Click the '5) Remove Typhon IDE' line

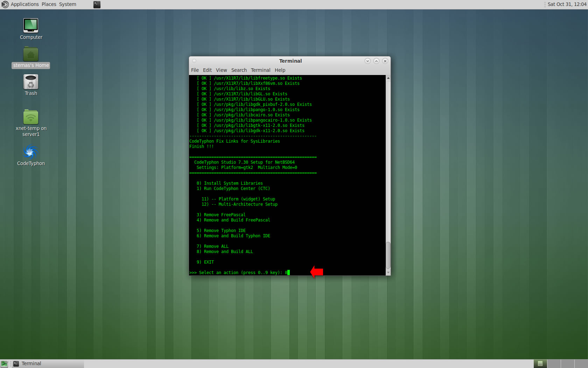pyautogui.click(x=221, y=231)
